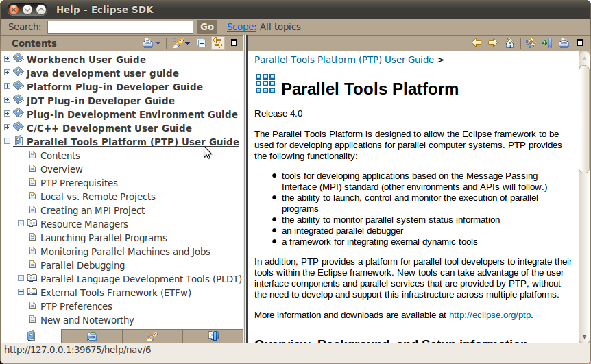Open the Contents topic under PTP guide
The height and width of the screenshot is (364, 591).
(60, 156)
